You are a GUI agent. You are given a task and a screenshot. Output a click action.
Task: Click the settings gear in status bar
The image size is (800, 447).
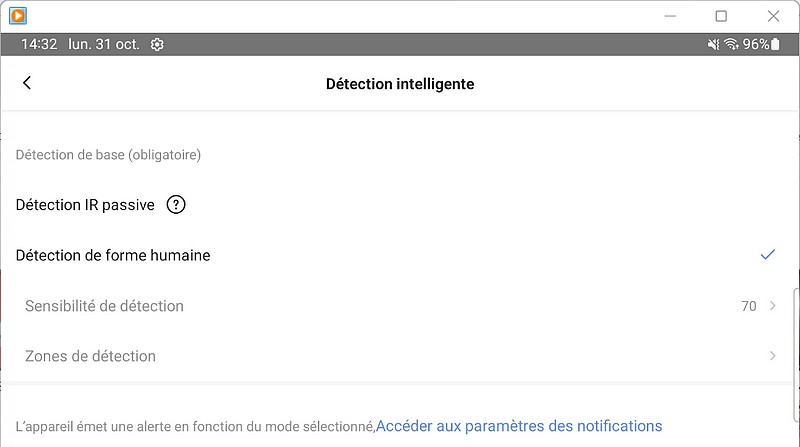click(157, 44)
